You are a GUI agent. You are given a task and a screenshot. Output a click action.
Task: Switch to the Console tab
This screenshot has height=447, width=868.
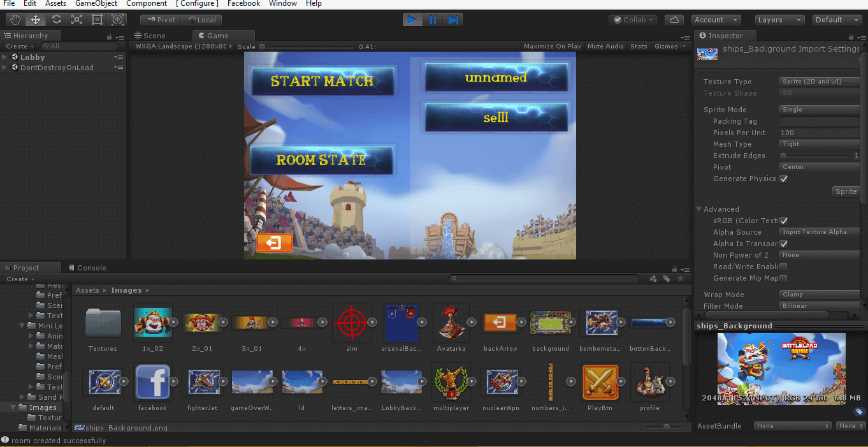pyautogui.click(x=87, y=268)
